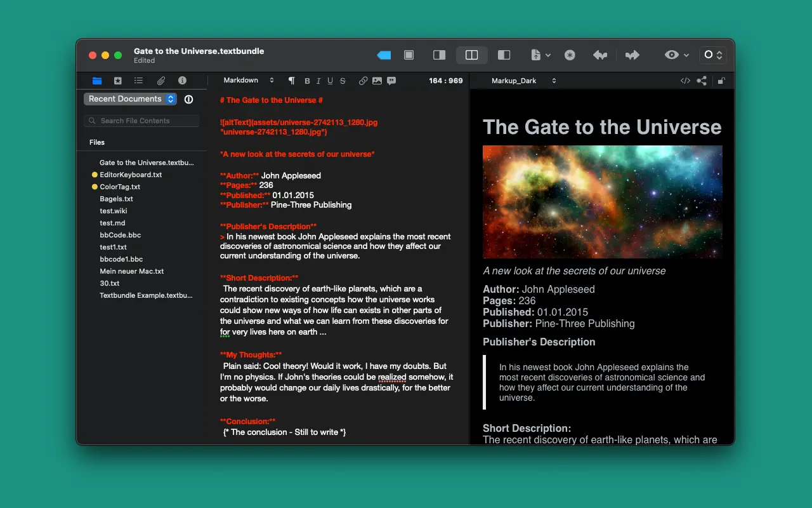Insert a blockquote with the quote bubble icon
This screenshot has width=812, height=508.
coord(391,81)
